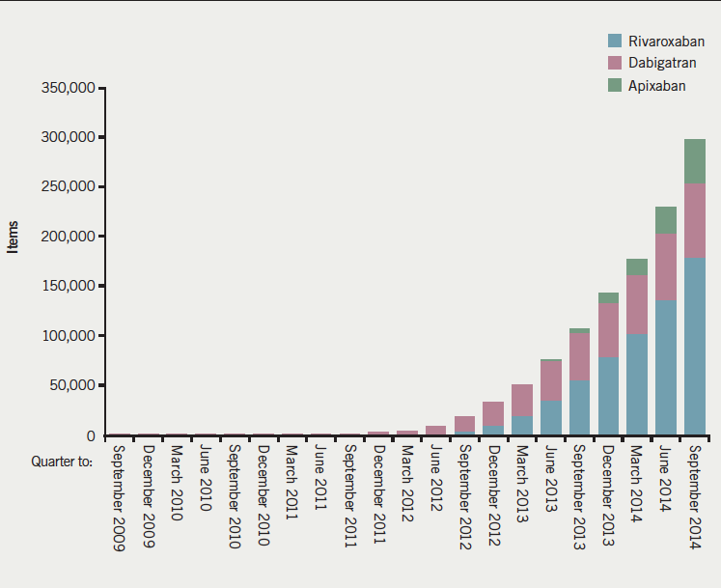Click the 350,000 y-axis tick label
Viewport: 721px width, 588px height.
(x=66, y=88)
